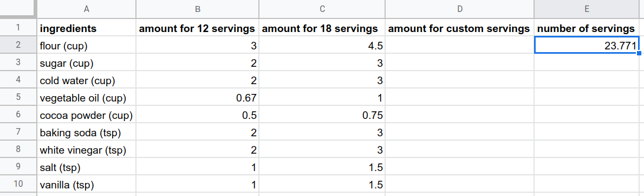The image size is (644, 196).
Task: Click column A header
Action: point(86,9)
